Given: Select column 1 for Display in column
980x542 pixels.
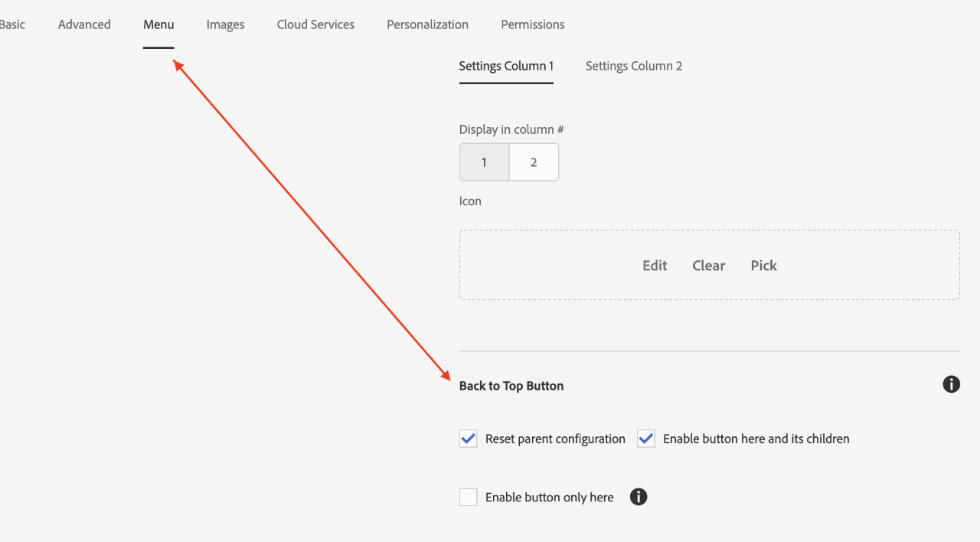Looking at the screenshot, I should pos(484,162).
